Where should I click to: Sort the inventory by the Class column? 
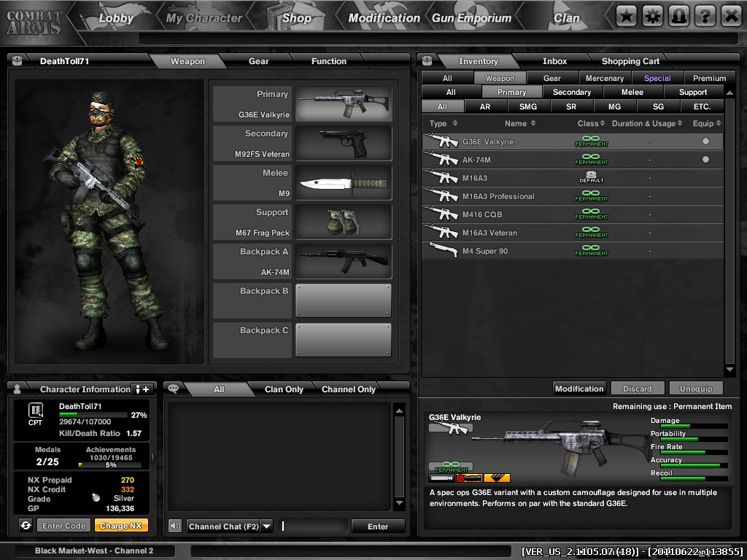click(591, 123)
